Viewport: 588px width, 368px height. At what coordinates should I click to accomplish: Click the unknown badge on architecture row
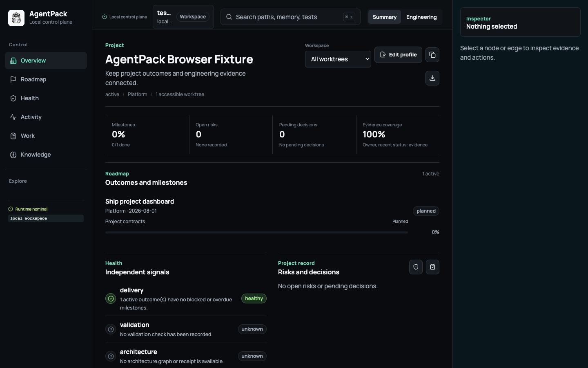(252, 356)
